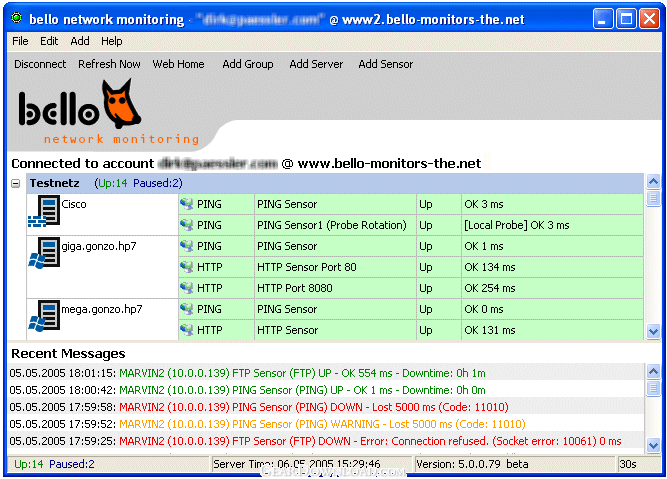
Task: Click Recent Messages scrollbar down arrow
Action: coord(653,445)
